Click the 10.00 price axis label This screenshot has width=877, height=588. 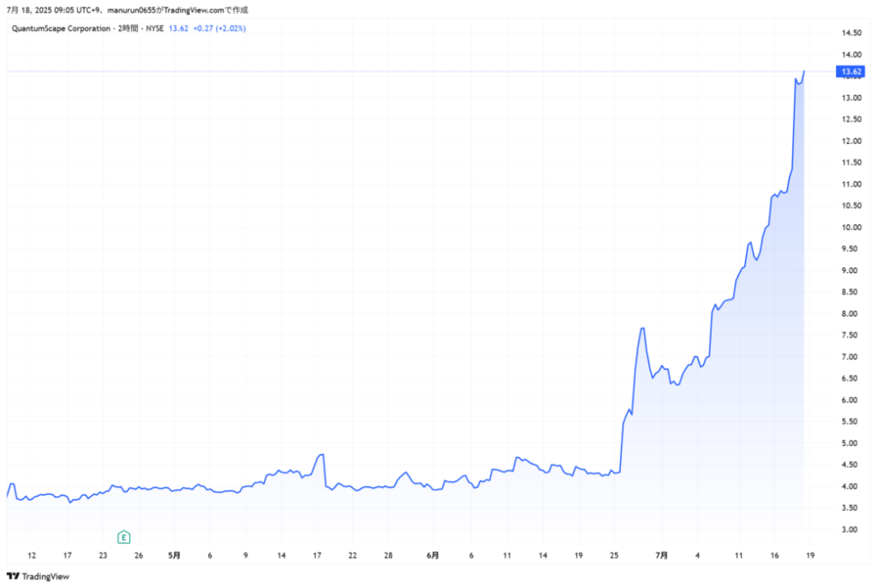(851, 228)
